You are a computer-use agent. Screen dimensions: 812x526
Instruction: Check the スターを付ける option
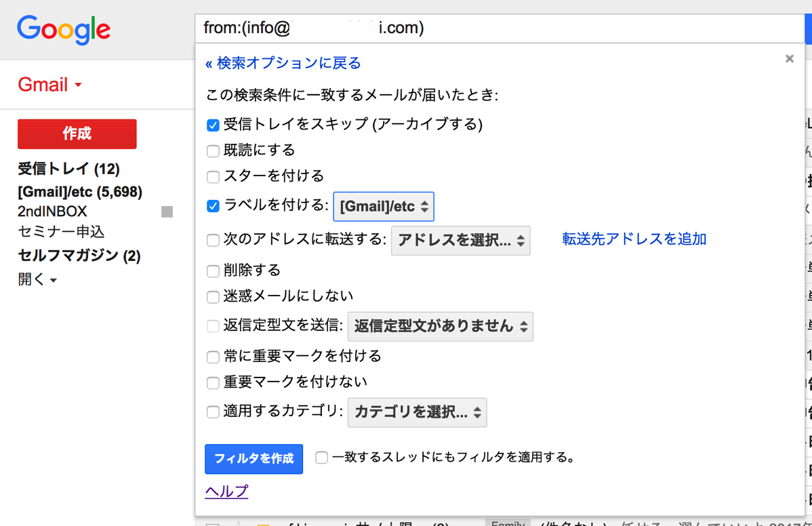(x=213, y=177)
